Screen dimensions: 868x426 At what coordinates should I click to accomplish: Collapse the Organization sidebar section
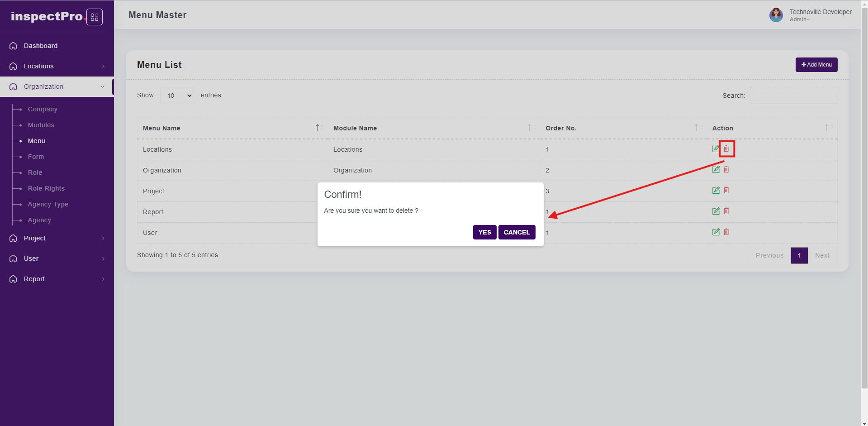(x=57, y=86)
